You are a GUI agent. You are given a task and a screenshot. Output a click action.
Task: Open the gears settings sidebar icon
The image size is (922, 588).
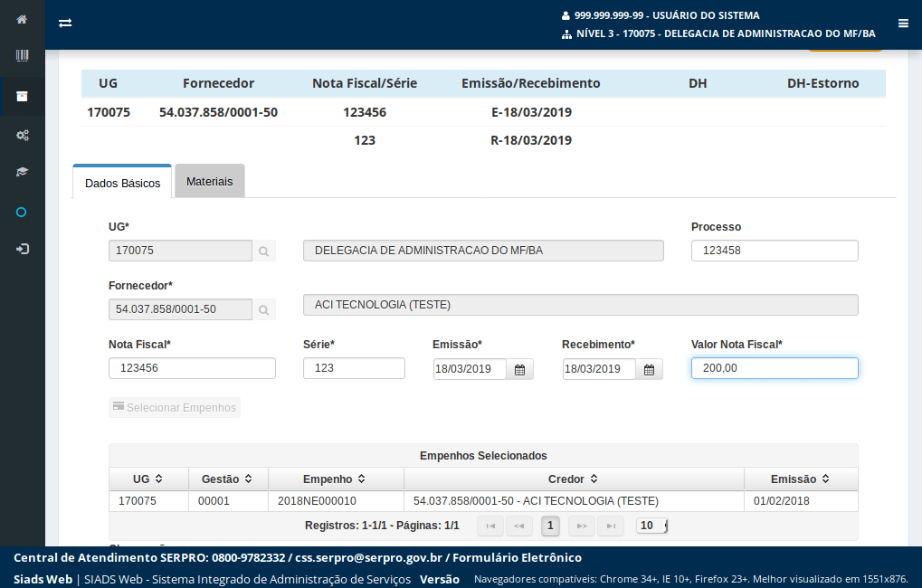[x=22, y=136]
